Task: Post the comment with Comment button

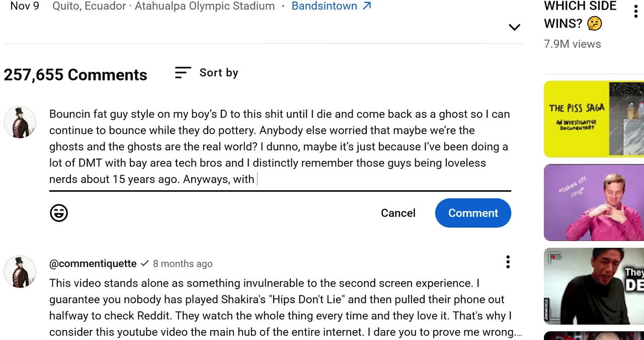Action: (x=473, y=213)
